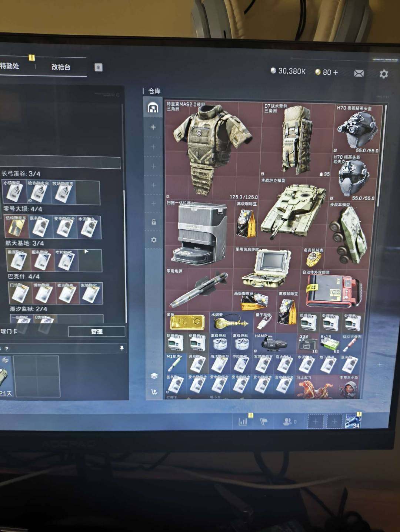Invite teammate via first plus slot
400x532 pixels.
[316, 421]
